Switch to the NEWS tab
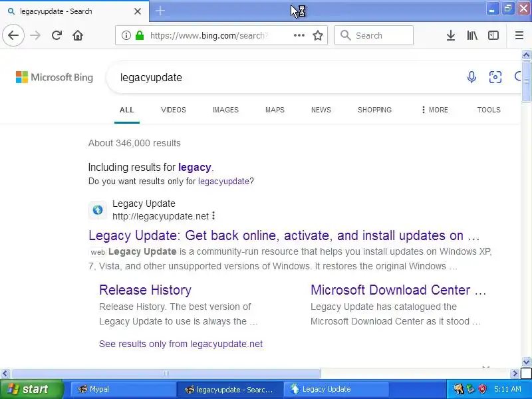Viewport: 532px width, 399px height. click(x=321, y=110)
